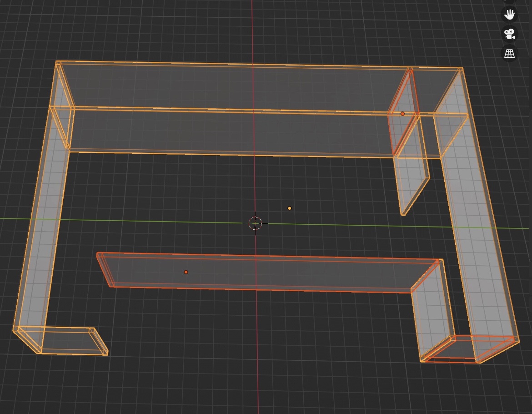Select the red-outlined floor piece at bottom-right

(x=455, y=350)
